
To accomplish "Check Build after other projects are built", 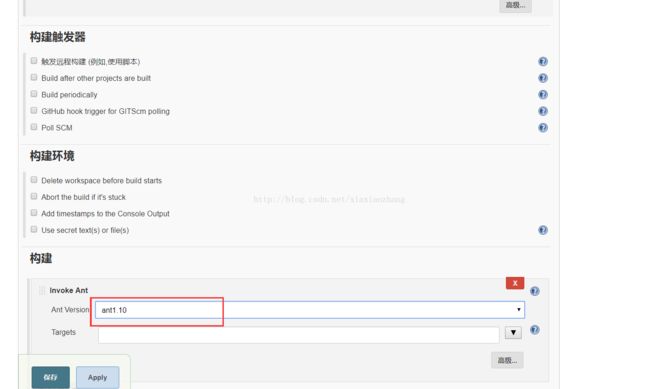I will (34, 78).
